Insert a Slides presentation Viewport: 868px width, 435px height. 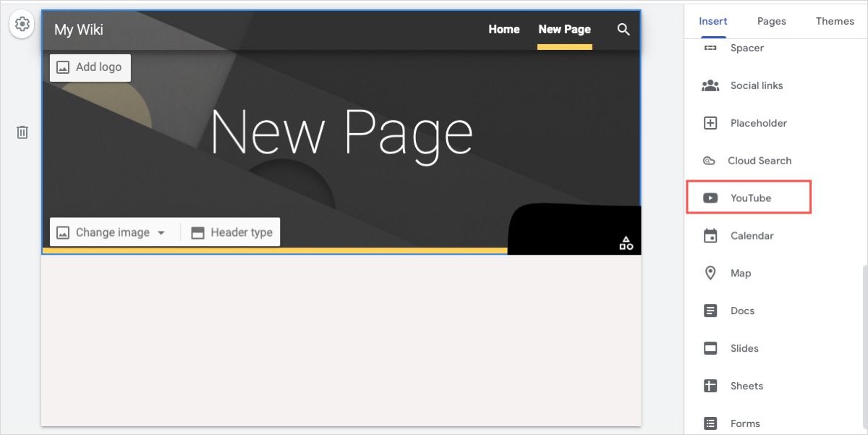(744, 348)
